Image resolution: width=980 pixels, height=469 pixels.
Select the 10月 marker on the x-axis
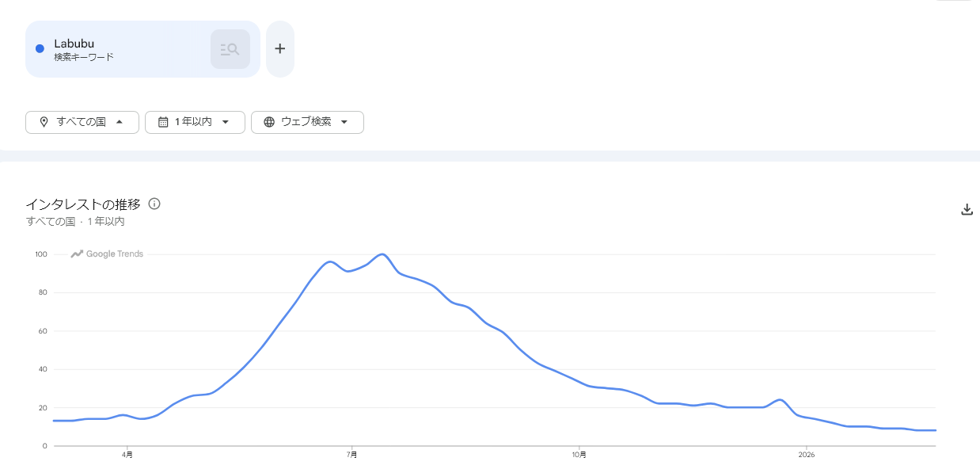pos(579,455)
